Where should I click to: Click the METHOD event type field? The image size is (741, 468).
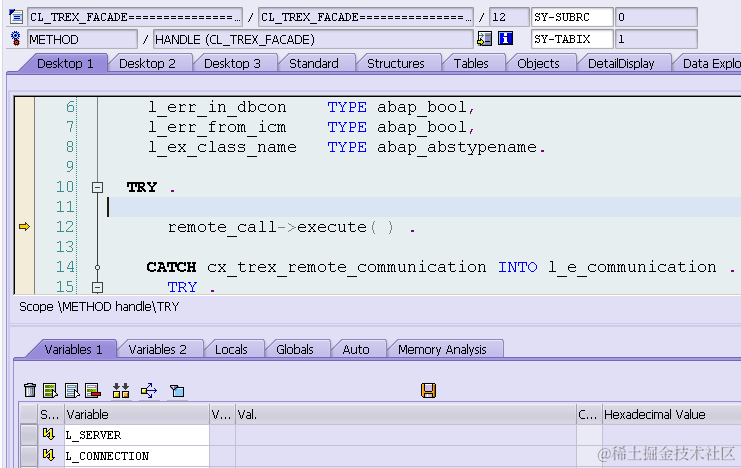pyautogui.click(x=82, y=39)
